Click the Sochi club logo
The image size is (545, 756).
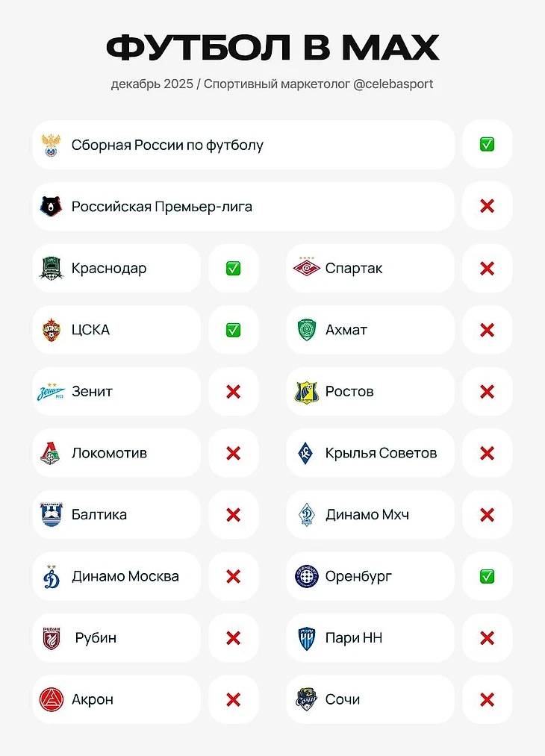[x=306, y=699]
